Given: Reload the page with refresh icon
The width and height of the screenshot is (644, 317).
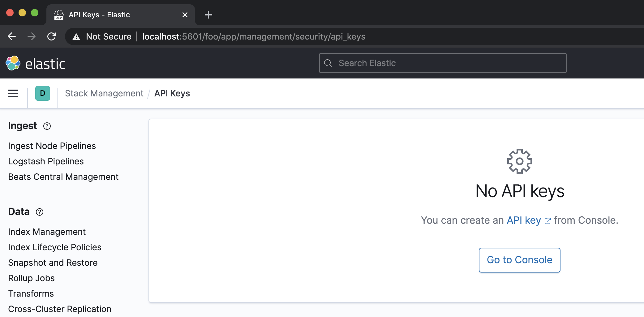Looking at the screenshot, I should [x=51, y=36].
